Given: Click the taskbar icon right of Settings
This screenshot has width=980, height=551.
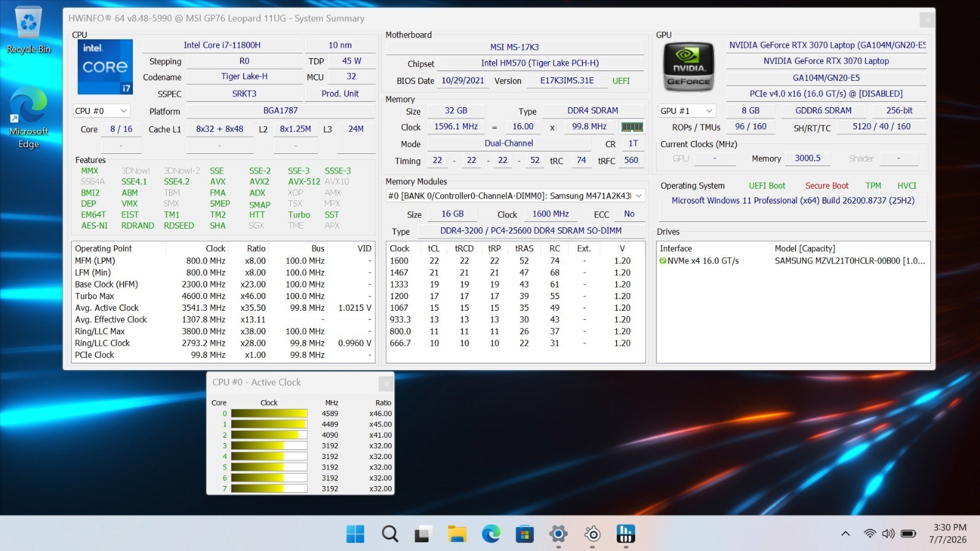Looking at the screenshot, I should (x=592, y=534).
